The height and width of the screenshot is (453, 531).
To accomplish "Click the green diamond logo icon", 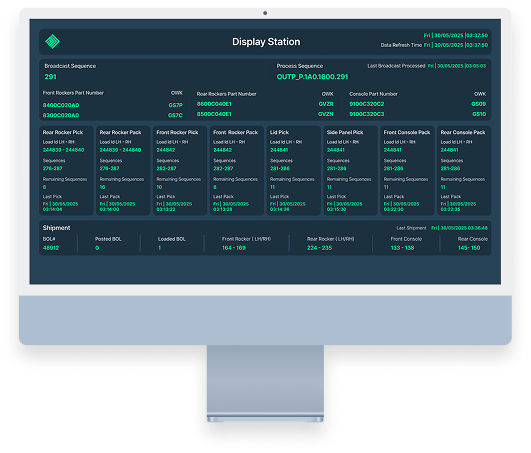I will point(52,42).
